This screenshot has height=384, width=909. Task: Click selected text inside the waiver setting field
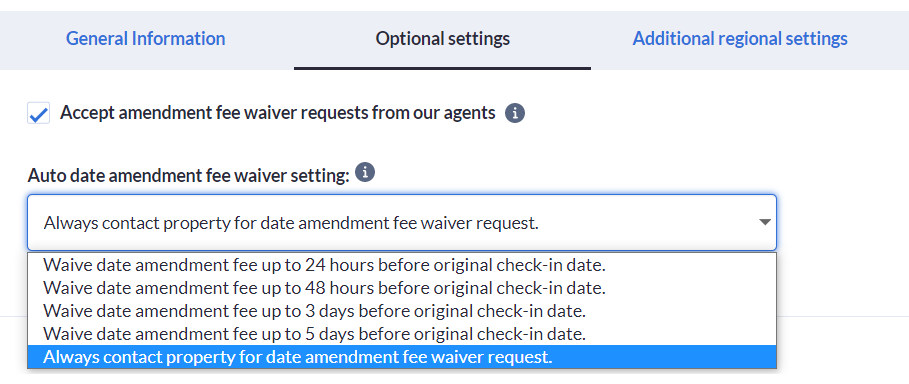pyautogui.click(x=291, y=223)
